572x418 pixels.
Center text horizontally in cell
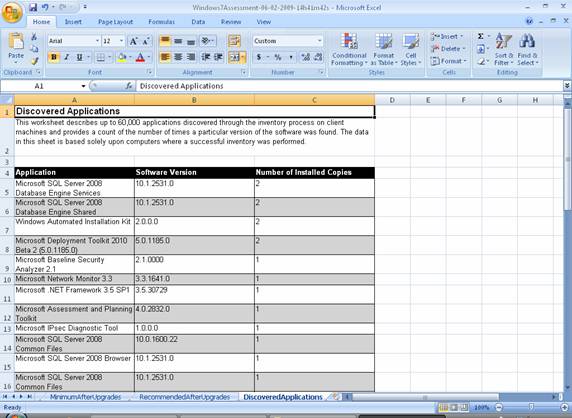click(178, 57)
